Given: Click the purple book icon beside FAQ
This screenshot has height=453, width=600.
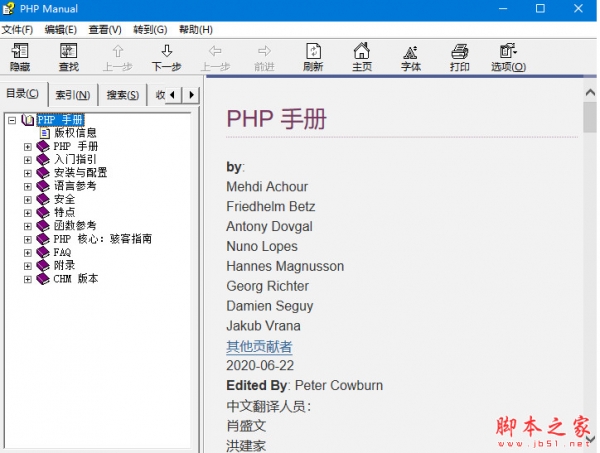Looking at the screenshot, I should coord(43,252).
